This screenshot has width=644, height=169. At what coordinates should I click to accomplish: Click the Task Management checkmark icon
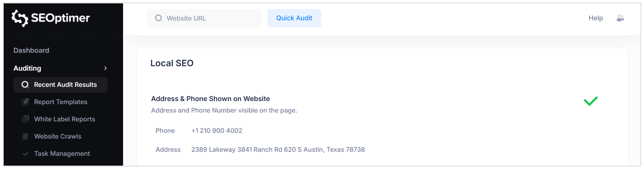25,153
